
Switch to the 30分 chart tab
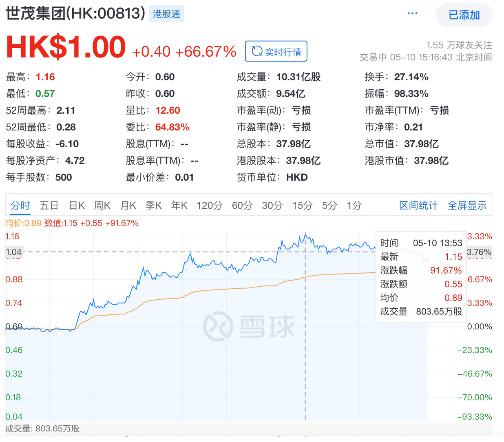[x=272, y=206]
